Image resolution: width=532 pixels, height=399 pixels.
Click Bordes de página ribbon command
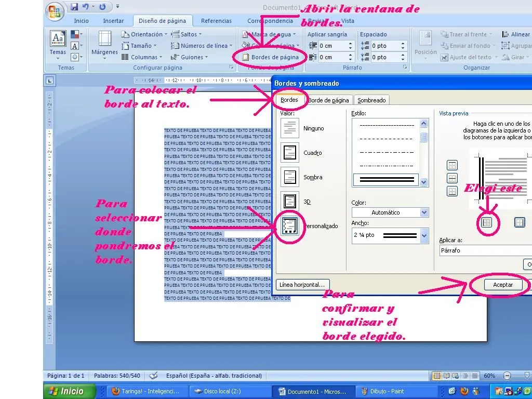tap(271, 57)
